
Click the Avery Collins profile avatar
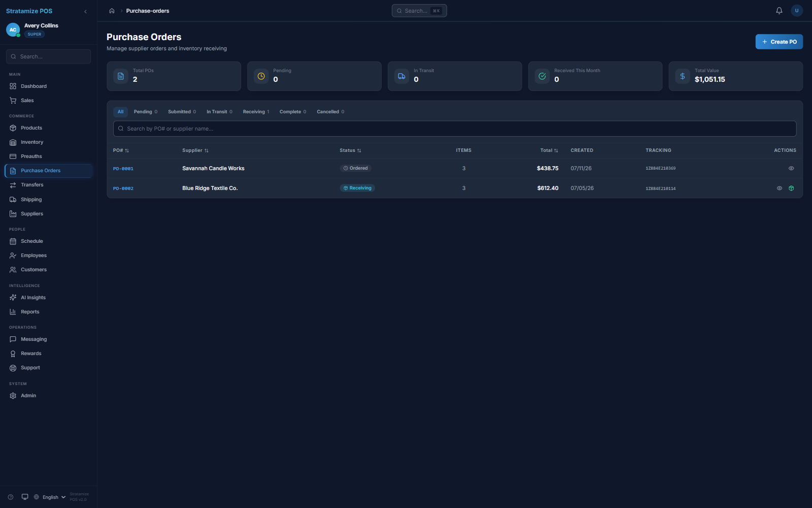(x=13, y=29)
